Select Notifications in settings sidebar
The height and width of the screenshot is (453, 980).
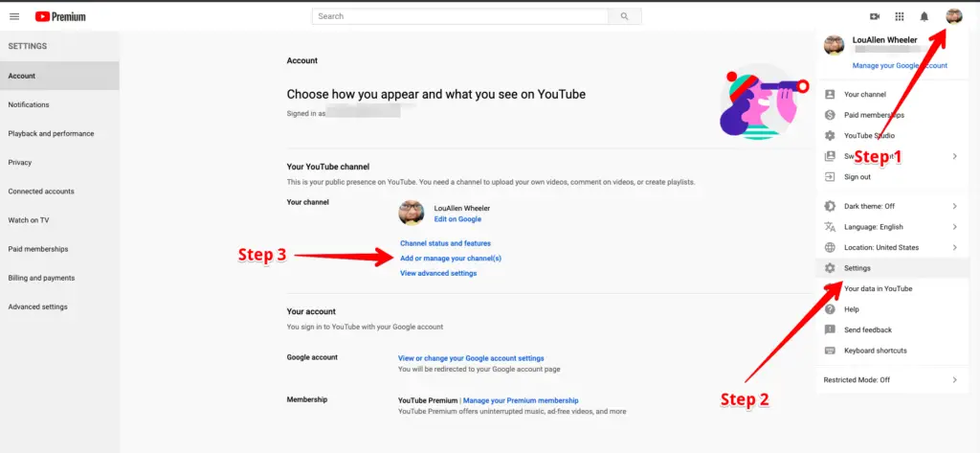click(x=59, y=104)
